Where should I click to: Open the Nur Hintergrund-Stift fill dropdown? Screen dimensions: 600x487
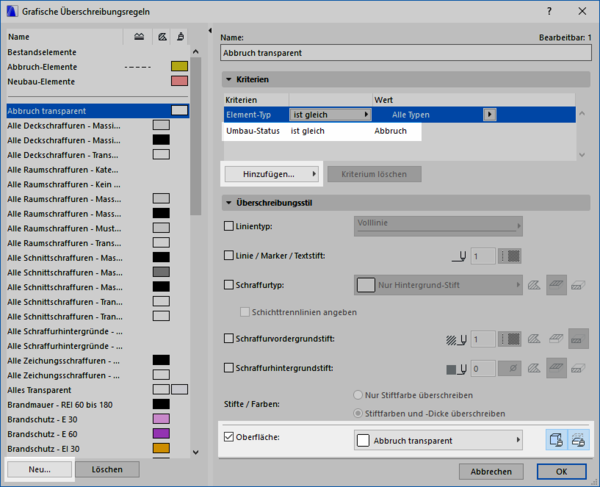[438, 285]
